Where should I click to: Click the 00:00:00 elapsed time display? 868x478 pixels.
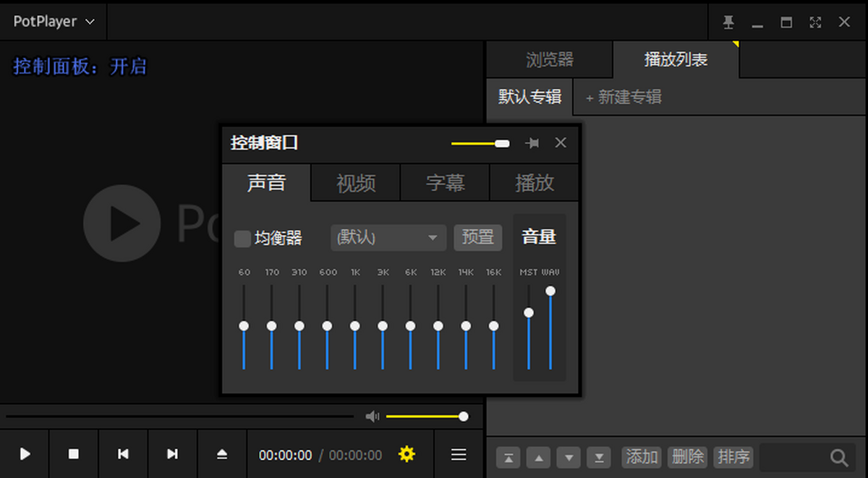pos(286,455)
